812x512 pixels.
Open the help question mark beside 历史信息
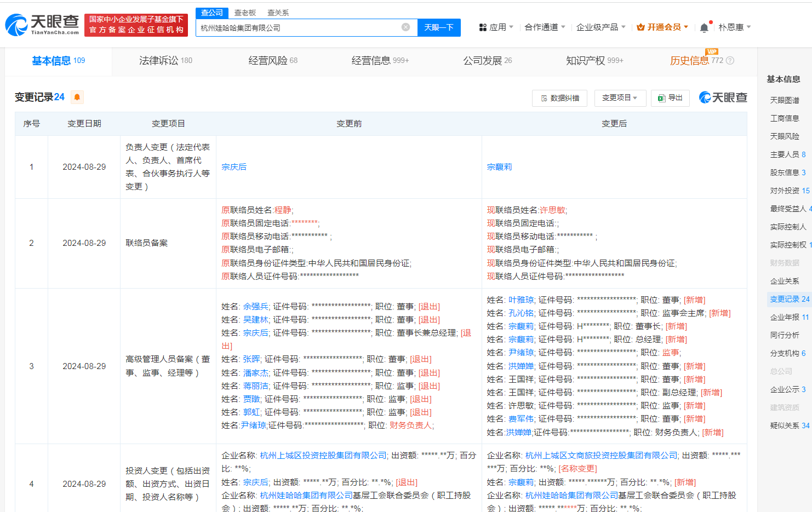(730, 61)
